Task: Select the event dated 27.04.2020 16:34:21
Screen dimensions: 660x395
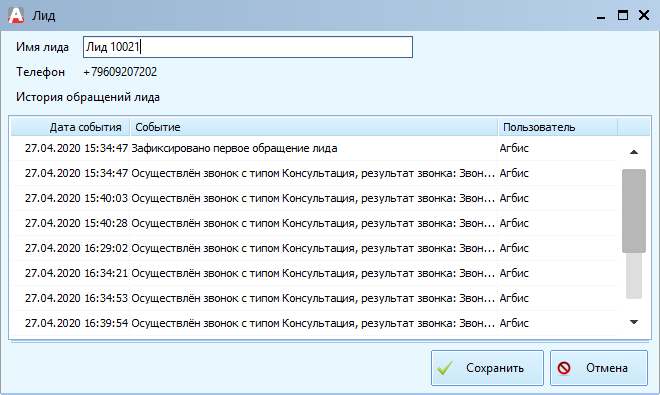Action: (x=314, y=273)
